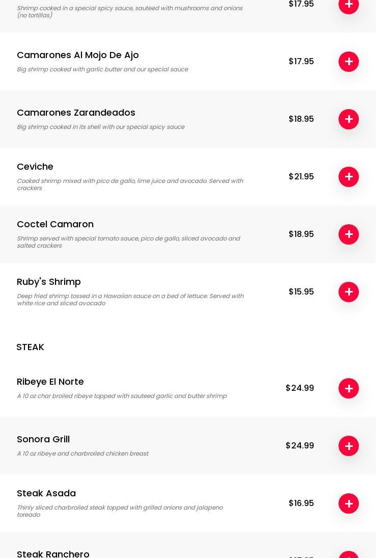Select the Steak Asada dish name
Image resolution: width=392 pixels, height=558 pixels.
[46, 493]
